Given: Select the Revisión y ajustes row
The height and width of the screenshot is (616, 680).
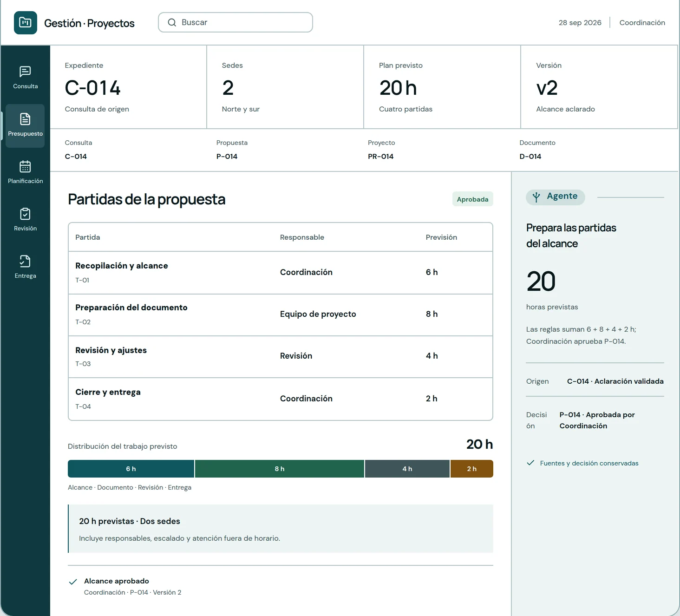Looking at the screenshot, I should click(x=281, y=357).
